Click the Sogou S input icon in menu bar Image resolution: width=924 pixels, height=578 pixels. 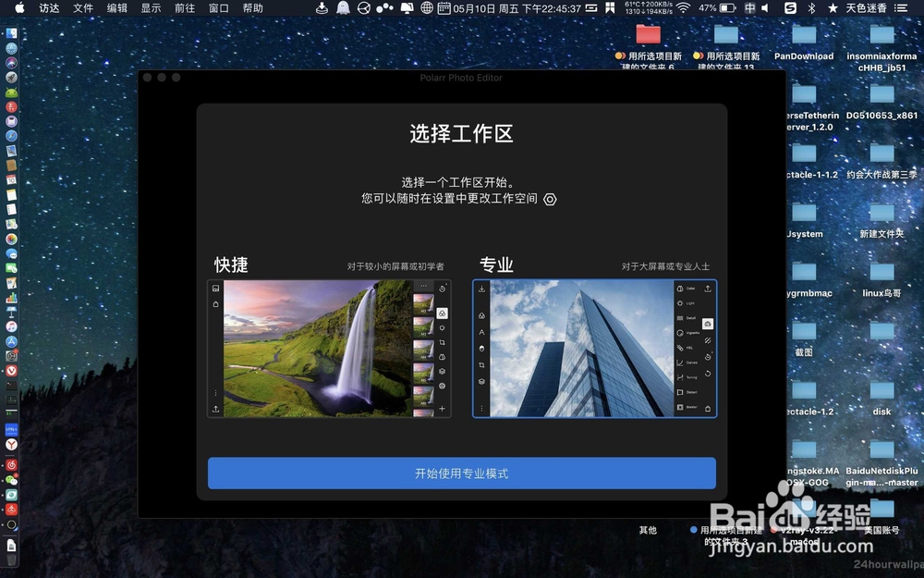click(790, 7)
